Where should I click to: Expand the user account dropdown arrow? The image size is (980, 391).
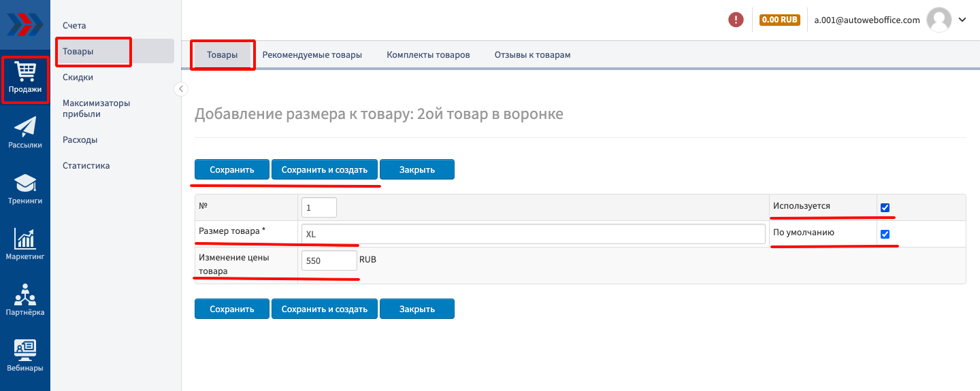click(962, 20)
